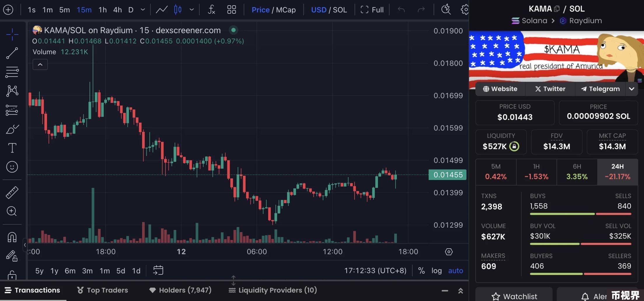Select the Text annotation tool
The width and height of the screenshot is (644, 301).
[12, 148]
